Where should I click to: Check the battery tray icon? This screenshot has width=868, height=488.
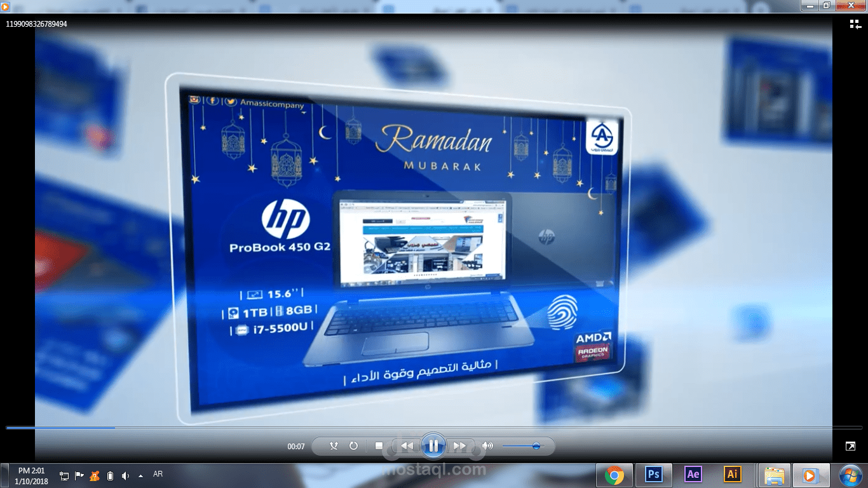point(110,475)
